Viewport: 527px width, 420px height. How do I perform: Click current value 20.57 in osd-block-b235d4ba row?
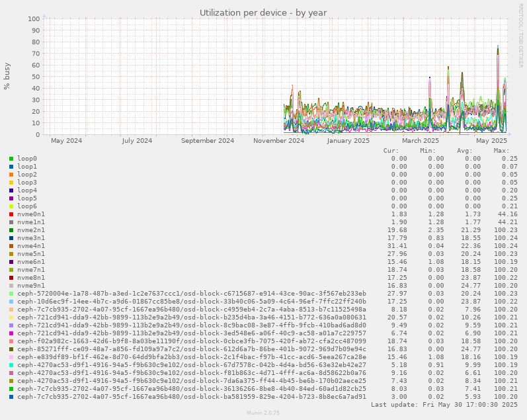[397, 317]
